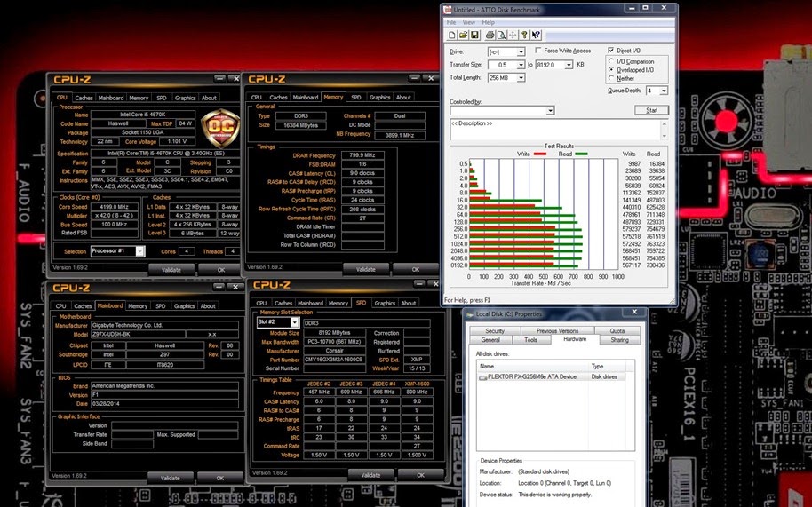Open Graphics tab in CPU-Z motherboard window
The height and width of the screenshot is (507, 812).
click(185, 306)
